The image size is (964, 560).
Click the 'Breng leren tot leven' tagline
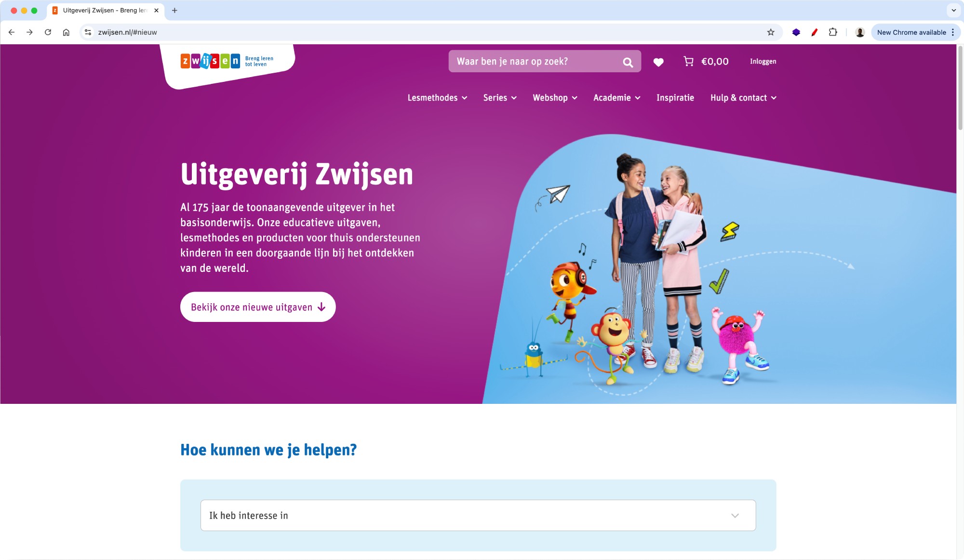click(x=259, y=61)
